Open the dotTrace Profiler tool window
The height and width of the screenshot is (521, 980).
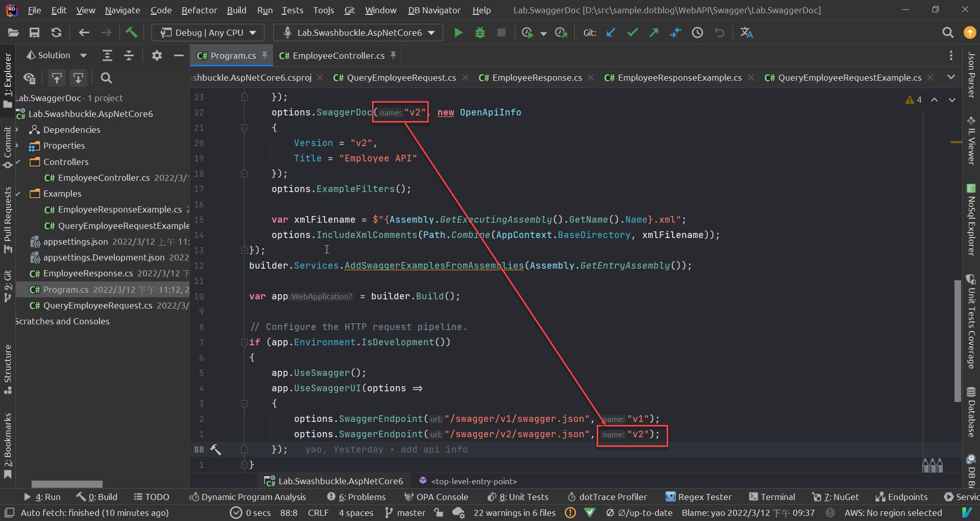[x=607, y=496]
